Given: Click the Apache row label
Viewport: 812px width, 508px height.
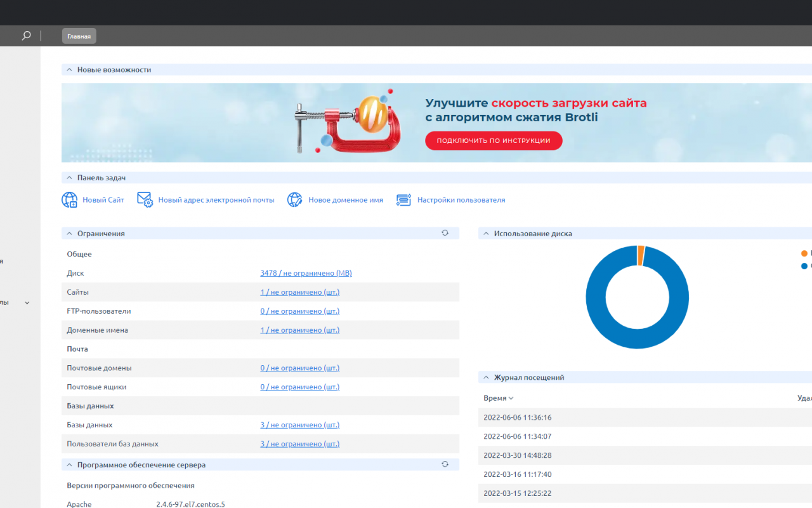Looking at the screenshot, I should 79,504.
